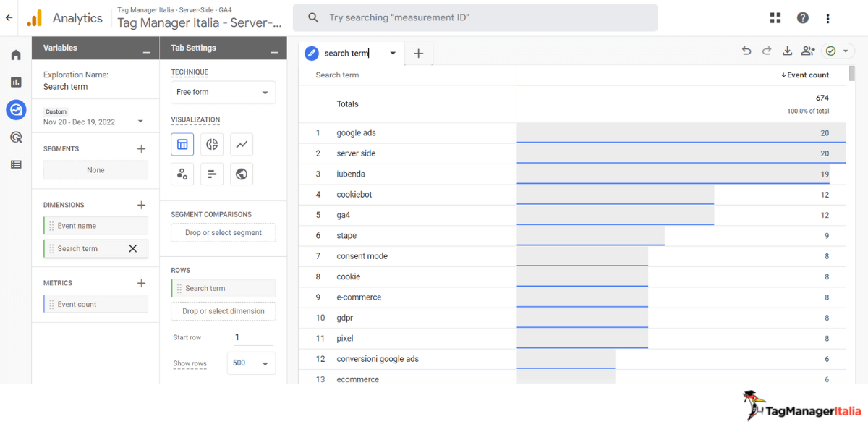Image resolution: width=868 pixels, height=427 pixels.
Task: Add a new metric with plus icon
Action: point(141,283)
